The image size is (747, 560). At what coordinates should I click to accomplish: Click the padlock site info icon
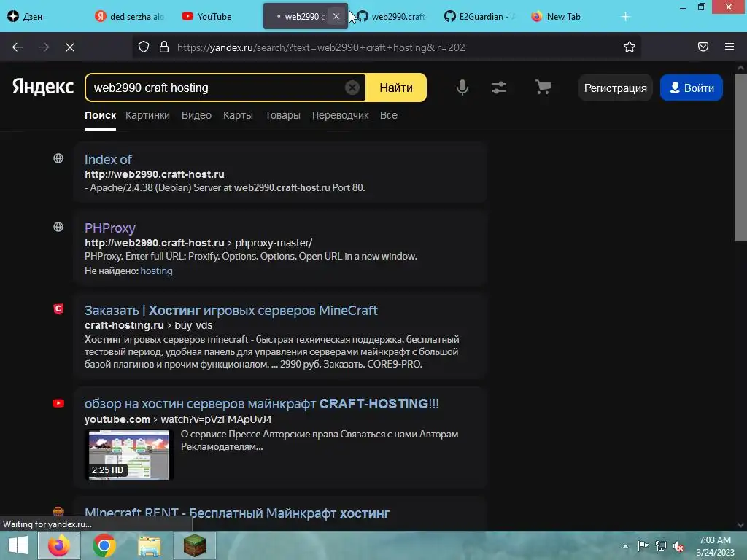tap(164, 47)
